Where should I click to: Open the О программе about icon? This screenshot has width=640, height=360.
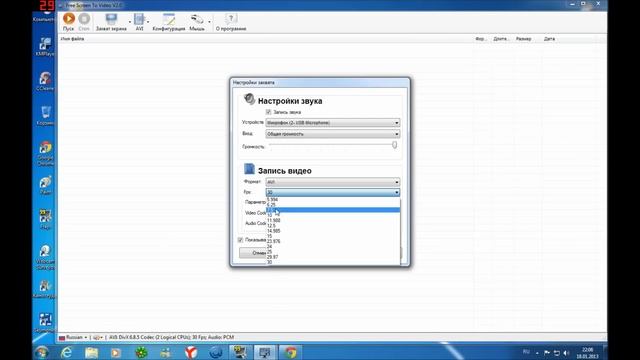coord(231,22)
